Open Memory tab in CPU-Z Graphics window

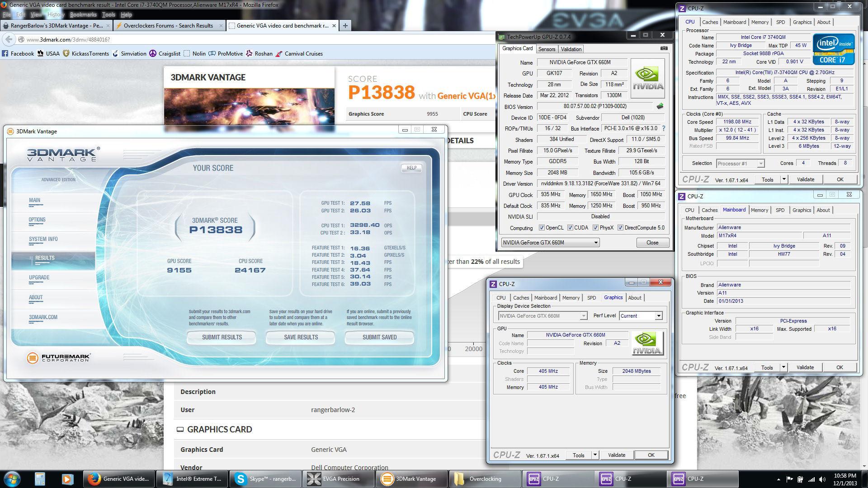pyautogui.click(x=571, y=298)
